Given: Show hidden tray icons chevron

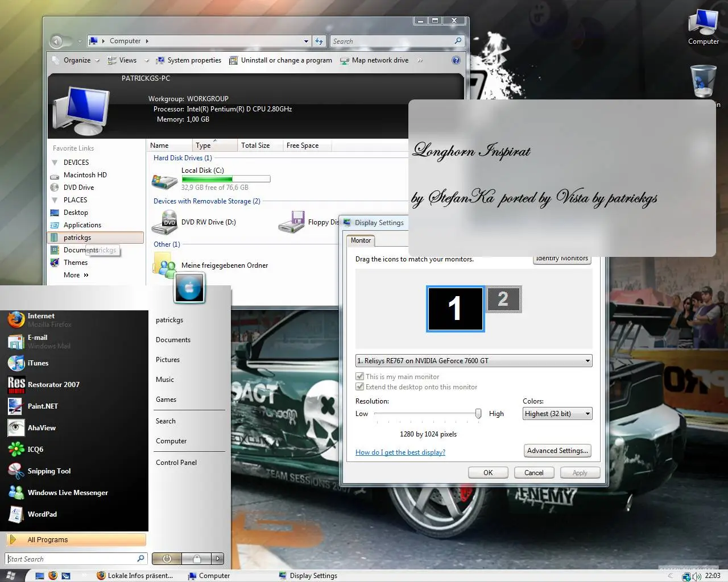Looking at the screenshot, I should click(670, 576).
